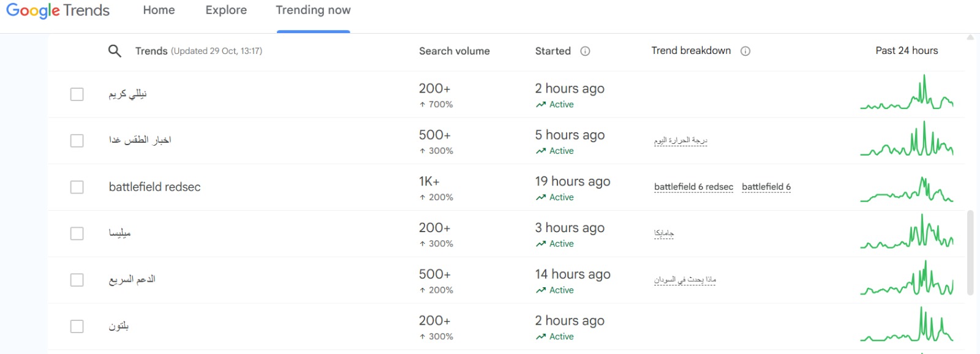The image size is (980, 354).
Task: Click the vertical scrollbar thumb
Action: click(x=970, y=252)
